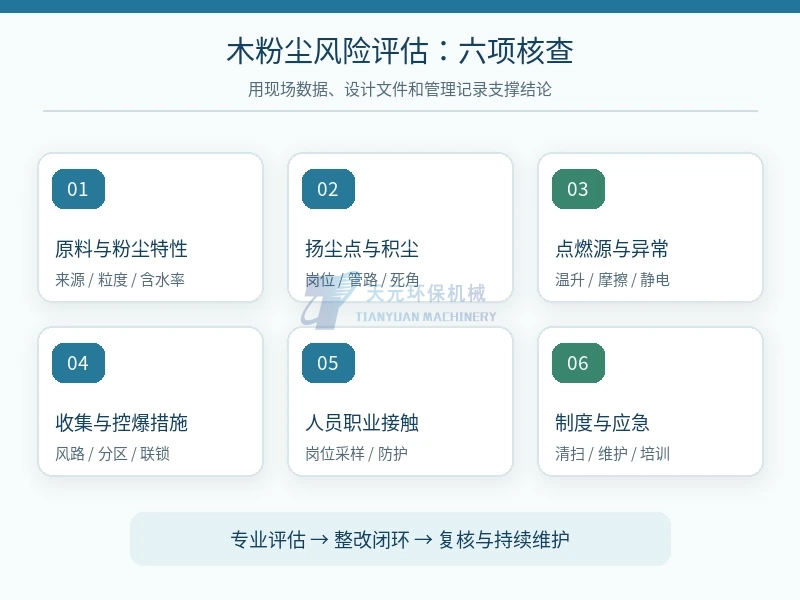Click the tagline 用现场数据、设计文件和管理记录支撑结论
800x600 pixels.
click(x=400, y=89)
